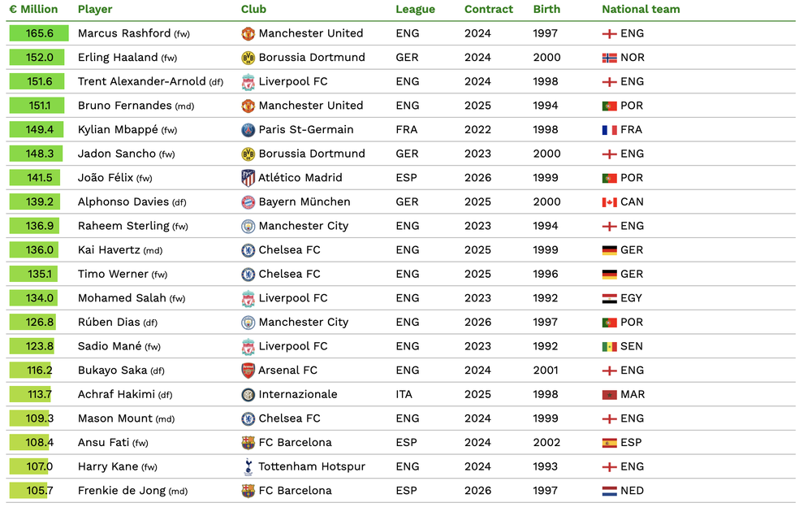The image size is (812, 520).
Task: Click the Bayern München club crest
Action: point(248,202)
